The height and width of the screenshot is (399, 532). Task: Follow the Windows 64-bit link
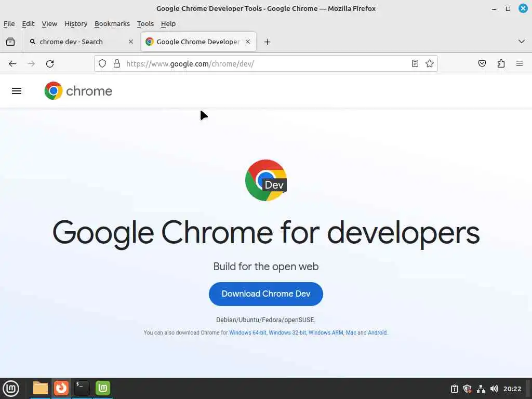click(248, 333)
